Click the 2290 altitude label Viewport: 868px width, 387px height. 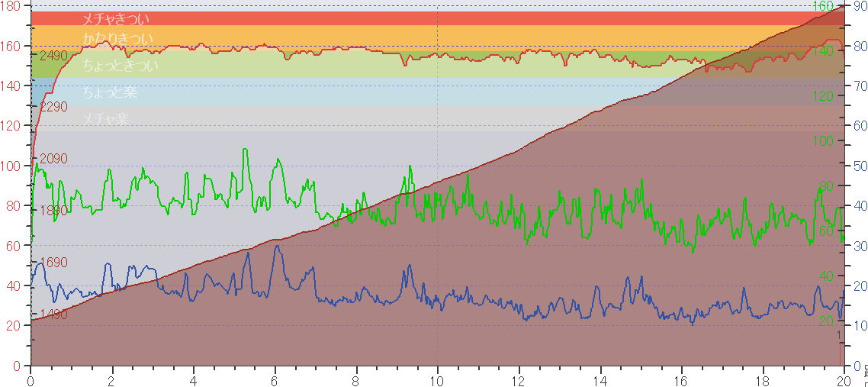[53, 106]
